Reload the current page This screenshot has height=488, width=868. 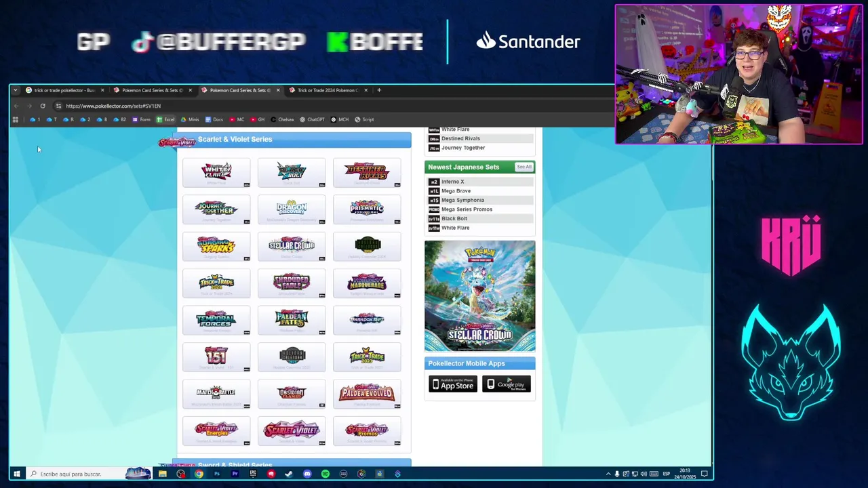click(43, 106)
